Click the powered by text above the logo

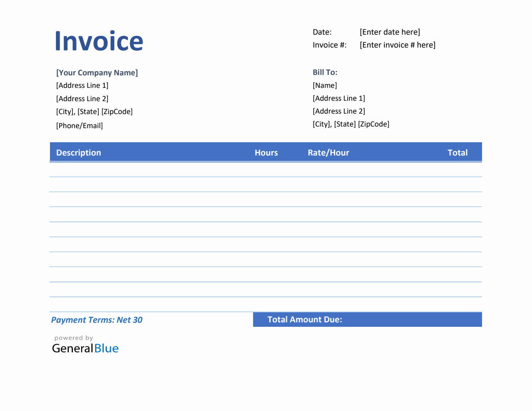(73, 338)
